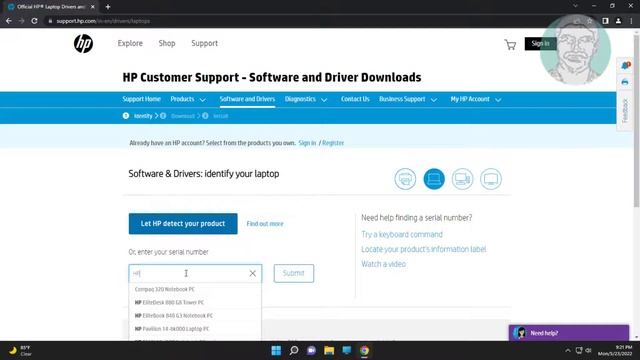Open the virtual agent chat icon on the right edge

(625, 65)
